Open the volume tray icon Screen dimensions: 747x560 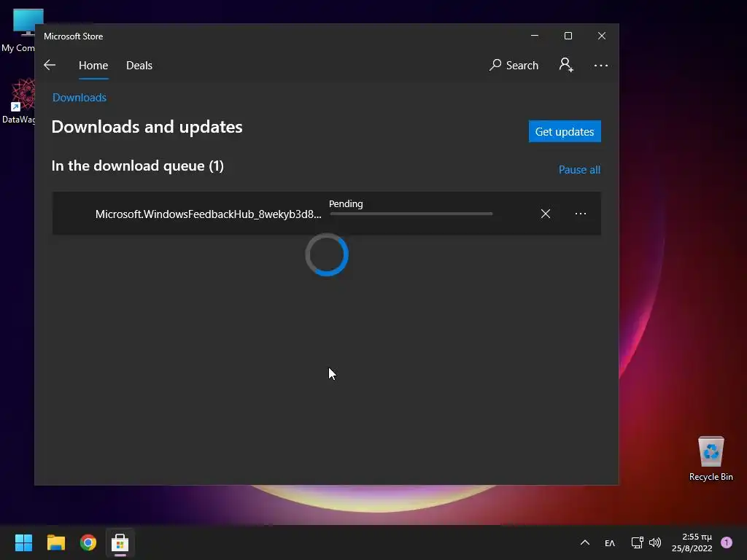click(655, 542)
